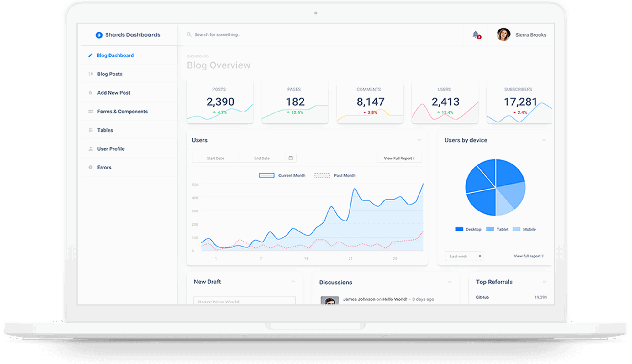Click View Full Report button
This screenshot has height=364, width=632.
click(x=399, y=158)
